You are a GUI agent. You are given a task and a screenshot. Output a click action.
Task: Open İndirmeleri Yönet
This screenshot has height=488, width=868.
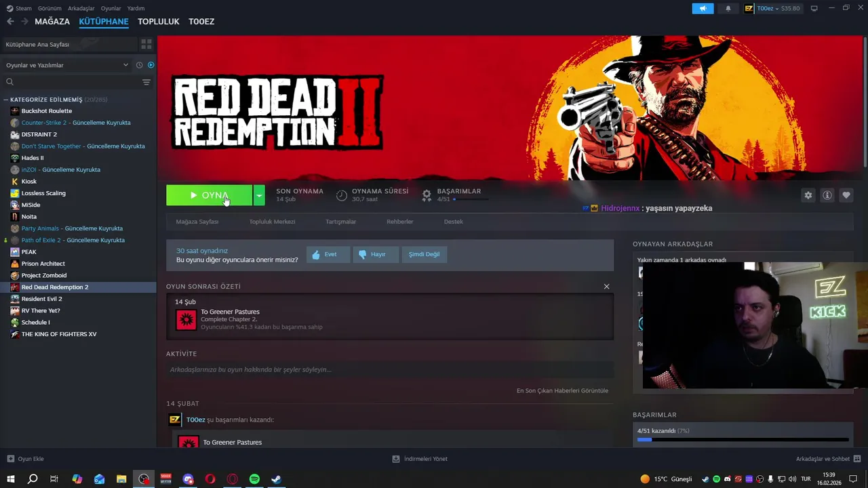tap(420, 459)
